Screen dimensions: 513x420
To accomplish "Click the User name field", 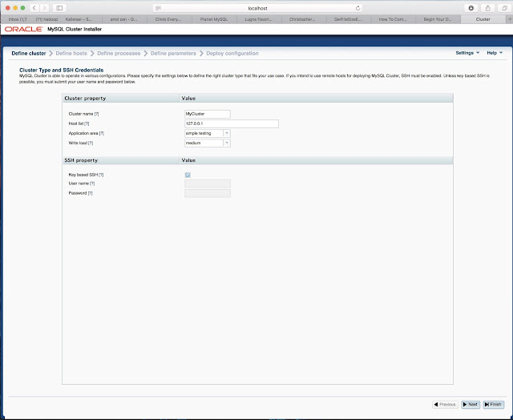I will (x=208, y=184).
